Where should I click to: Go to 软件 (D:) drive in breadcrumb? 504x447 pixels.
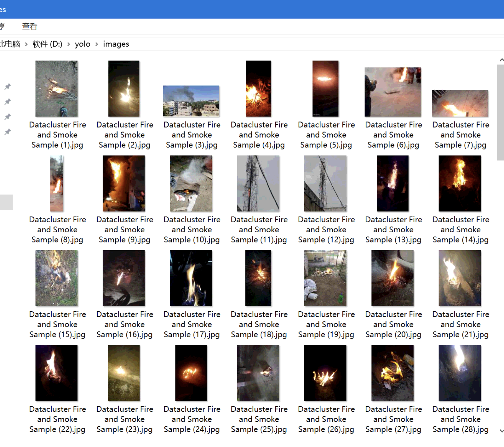[x=47, y=44]
